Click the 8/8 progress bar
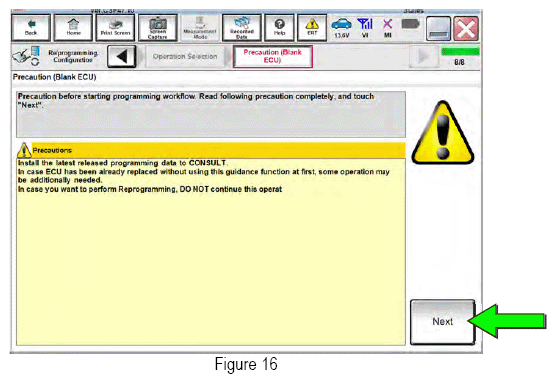Screen dimensions: 556x383 (460, 52)
